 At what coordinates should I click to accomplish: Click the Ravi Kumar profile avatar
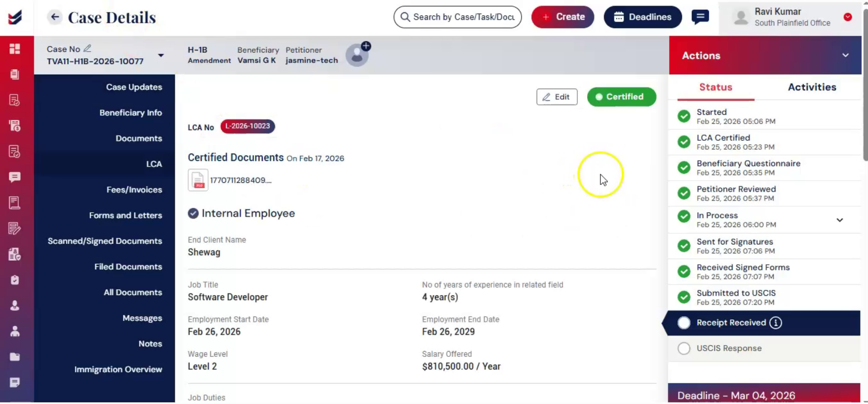click(741, 17)
